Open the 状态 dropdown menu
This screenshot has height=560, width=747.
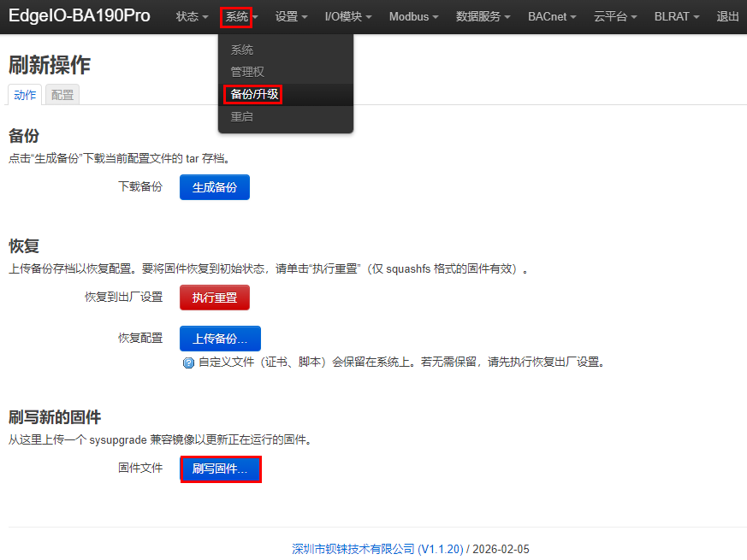point(192,16)
